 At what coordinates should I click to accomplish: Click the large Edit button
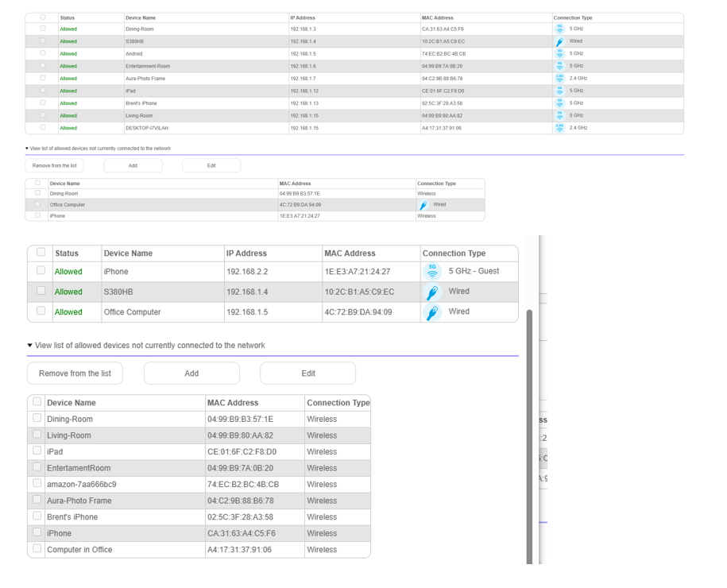pos(307,373)
